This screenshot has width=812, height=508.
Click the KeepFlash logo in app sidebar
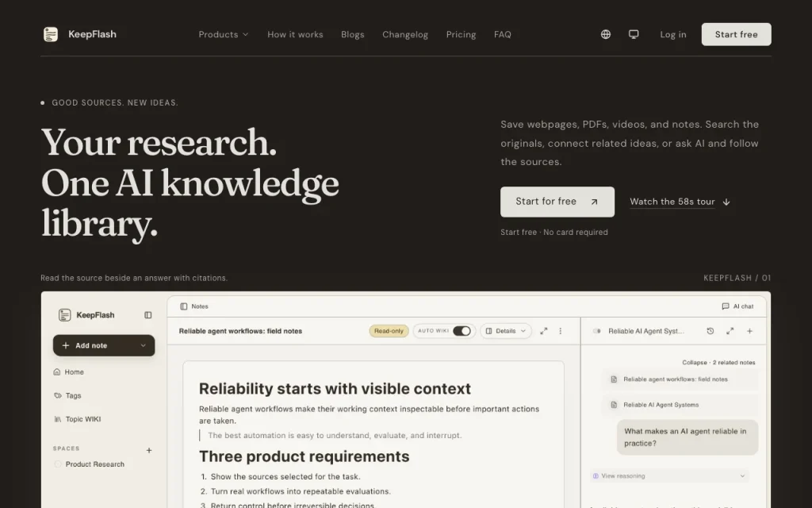[64, 315]
